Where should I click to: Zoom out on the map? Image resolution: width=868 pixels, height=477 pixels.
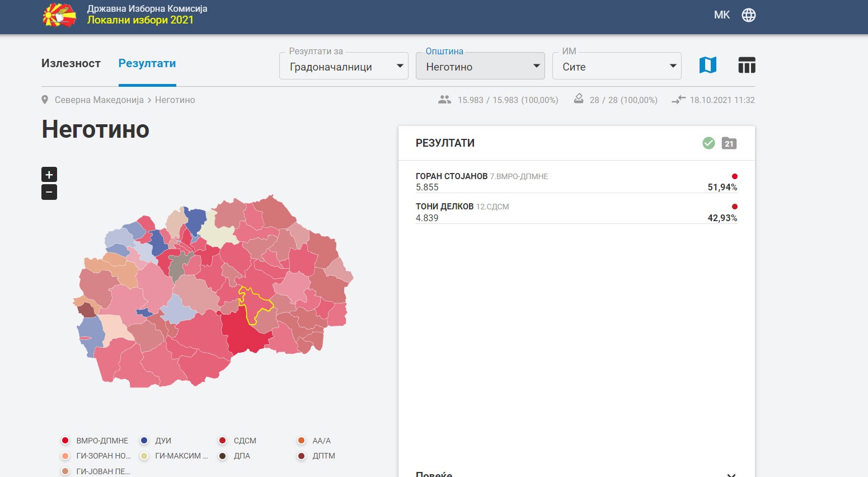coord(49,192)
